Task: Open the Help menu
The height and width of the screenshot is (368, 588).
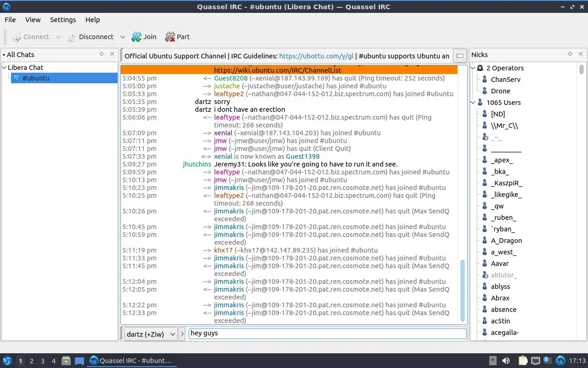Action: pos(92,20)
